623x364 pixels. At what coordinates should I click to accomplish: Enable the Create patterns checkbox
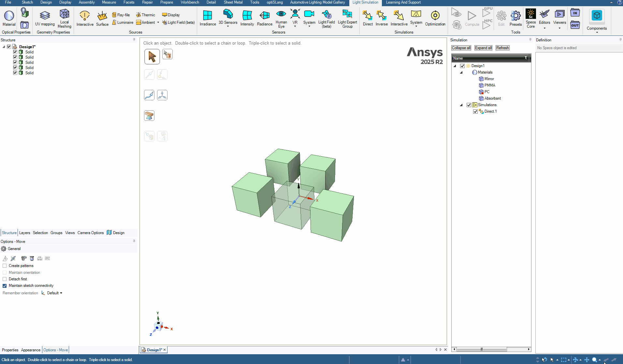coord(5,266)
